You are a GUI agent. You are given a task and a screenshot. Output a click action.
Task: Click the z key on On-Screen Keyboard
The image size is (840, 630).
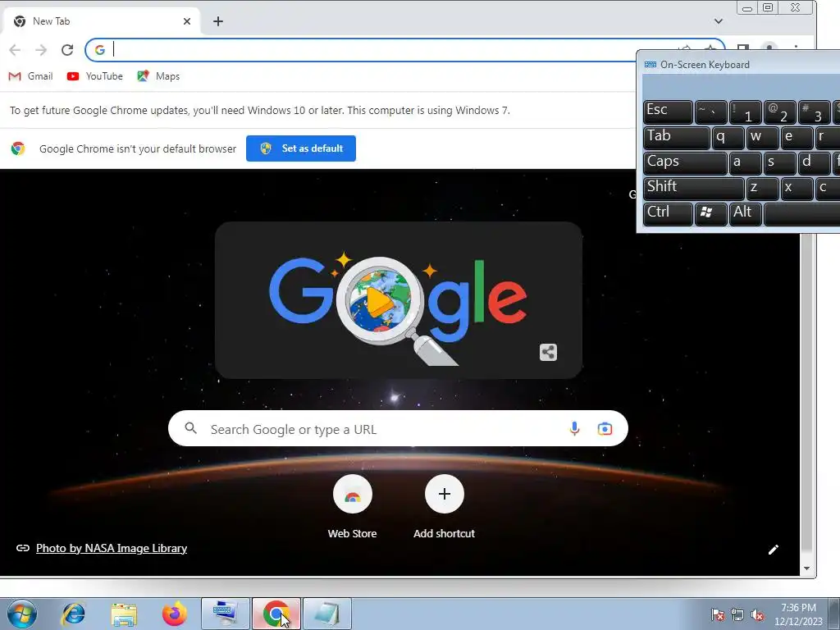762,188
